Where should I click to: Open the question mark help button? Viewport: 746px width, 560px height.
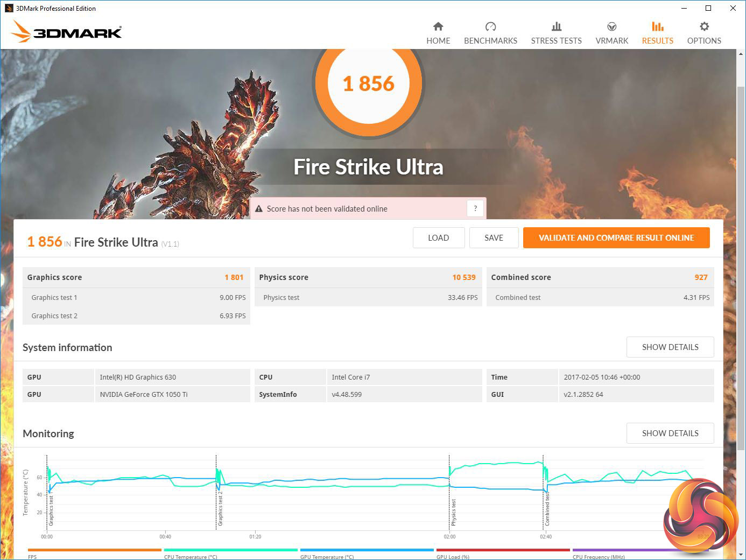475,208
